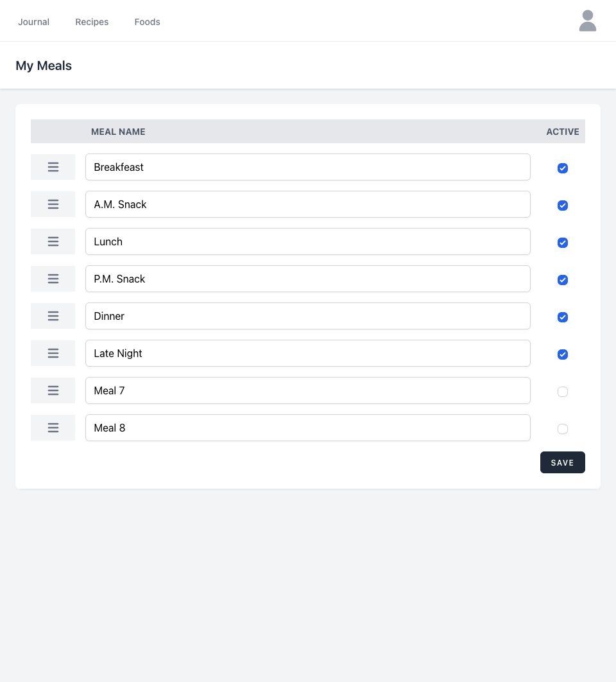Open the user profile avatar menu
Viewport: 616px width, 682px height.
point(587,21)
